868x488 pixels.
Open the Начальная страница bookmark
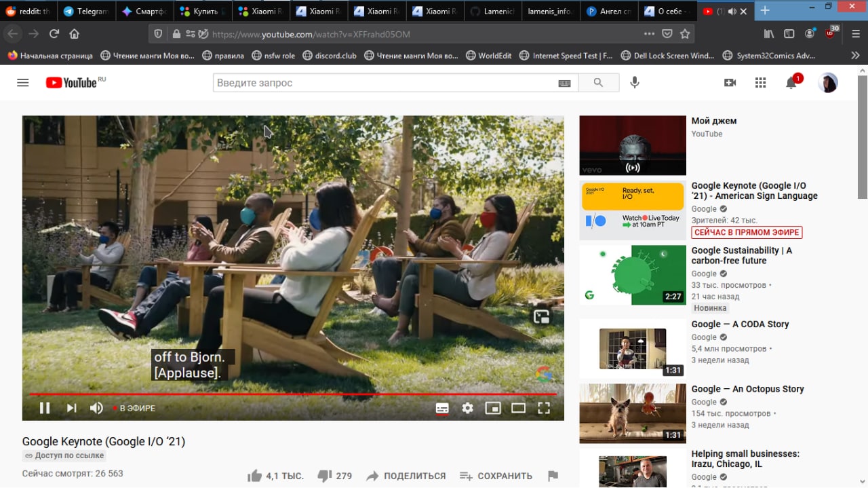click(x=50, y=56)
